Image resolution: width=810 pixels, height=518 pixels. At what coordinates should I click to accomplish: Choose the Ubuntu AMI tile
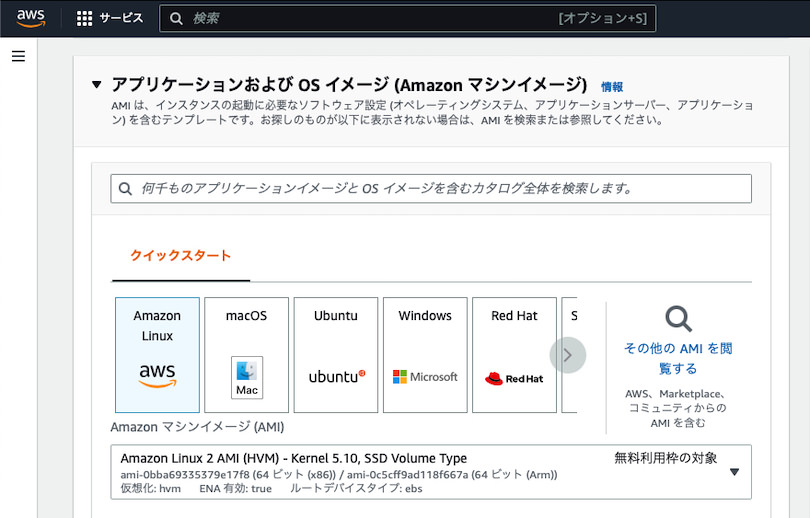coord(336,355)
